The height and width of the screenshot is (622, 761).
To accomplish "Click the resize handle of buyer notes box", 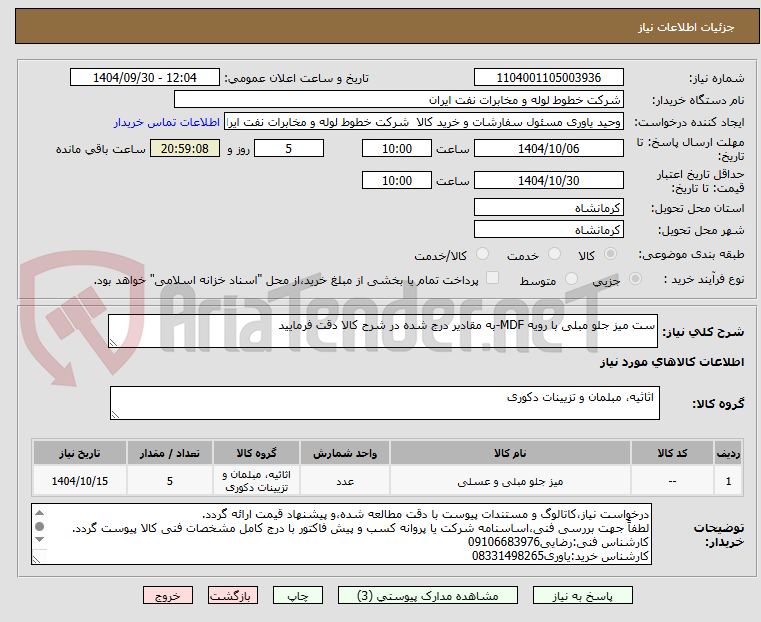I will (x=36, y=559).
